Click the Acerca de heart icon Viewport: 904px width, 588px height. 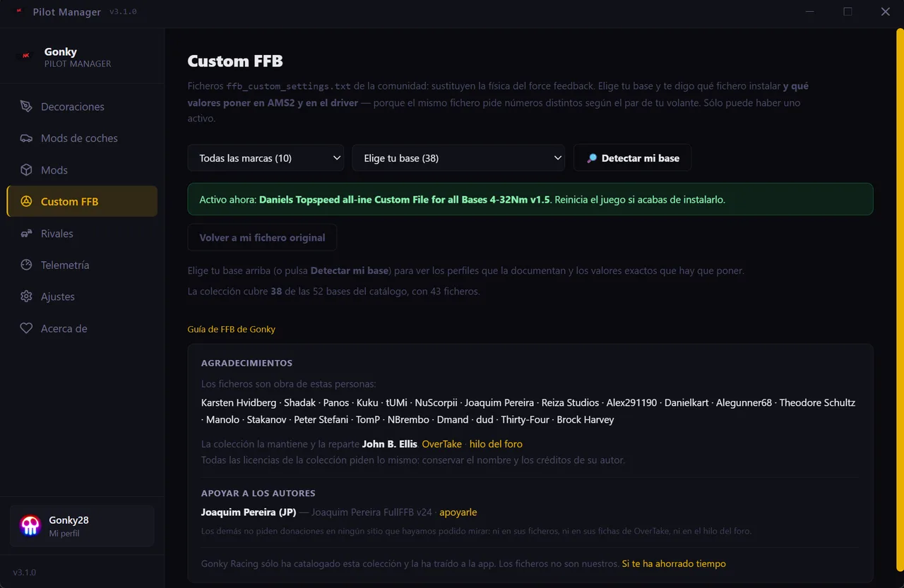[26, 328]
